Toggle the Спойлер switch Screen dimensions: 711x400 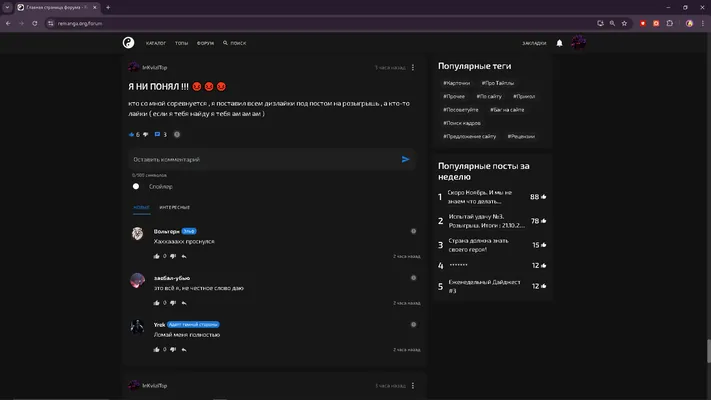(136, 186)
